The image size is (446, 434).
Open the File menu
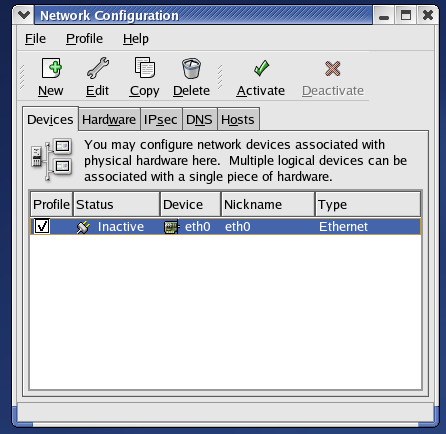pos(35,39)
